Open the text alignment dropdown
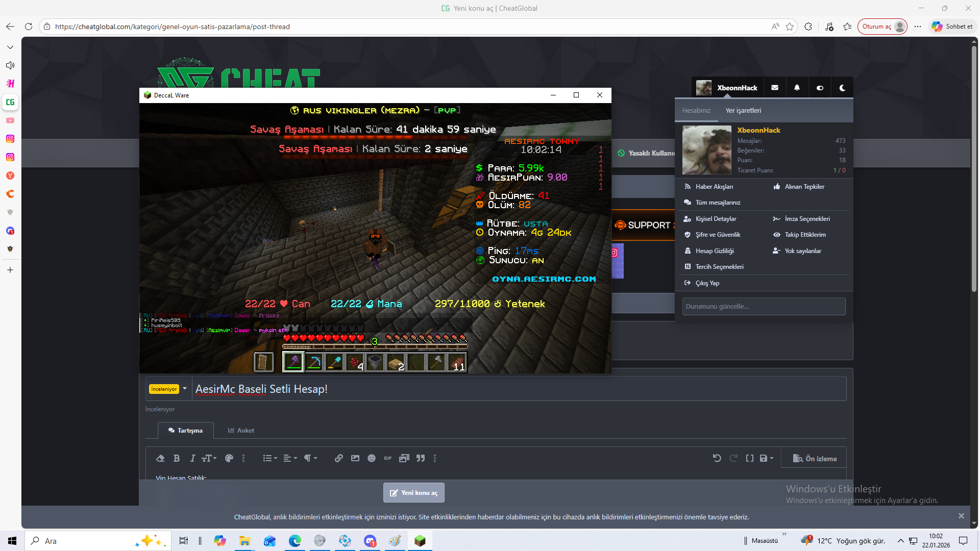 [x=290, y=458]
